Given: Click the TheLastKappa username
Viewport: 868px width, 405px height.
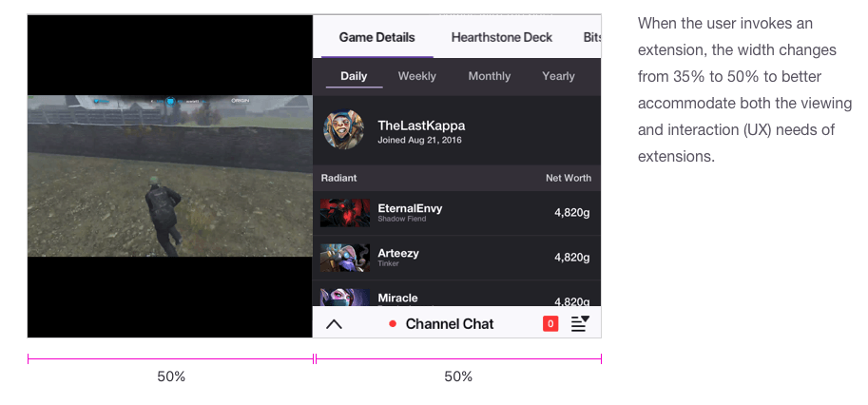Looking at the screenshot, I should [x=421, y=125].
